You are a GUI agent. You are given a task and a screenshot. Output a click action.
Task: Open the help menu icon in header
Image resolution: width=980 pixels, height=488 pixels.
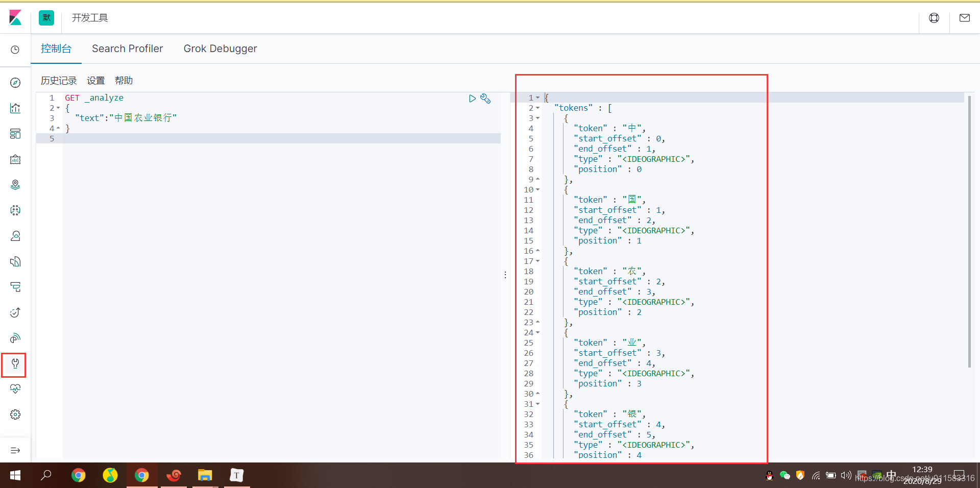tap(934, 18)
